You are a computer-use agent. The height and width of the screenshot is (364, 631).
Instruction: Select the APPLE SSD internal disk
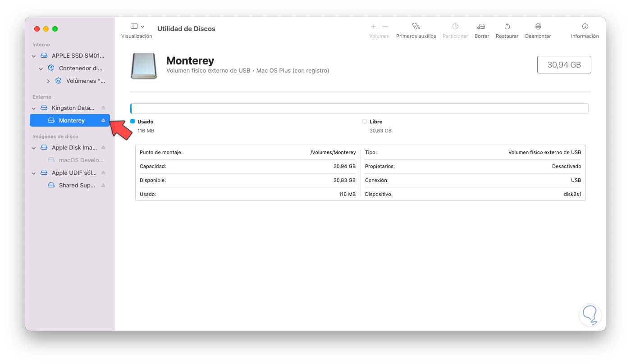(70, 56)
